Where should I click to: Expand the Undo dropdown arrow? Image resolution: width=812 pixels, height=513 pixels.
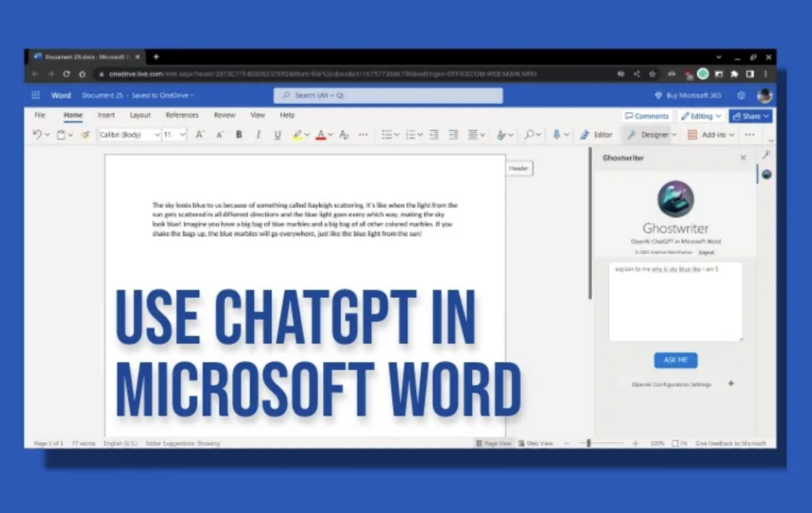(47, 135)
